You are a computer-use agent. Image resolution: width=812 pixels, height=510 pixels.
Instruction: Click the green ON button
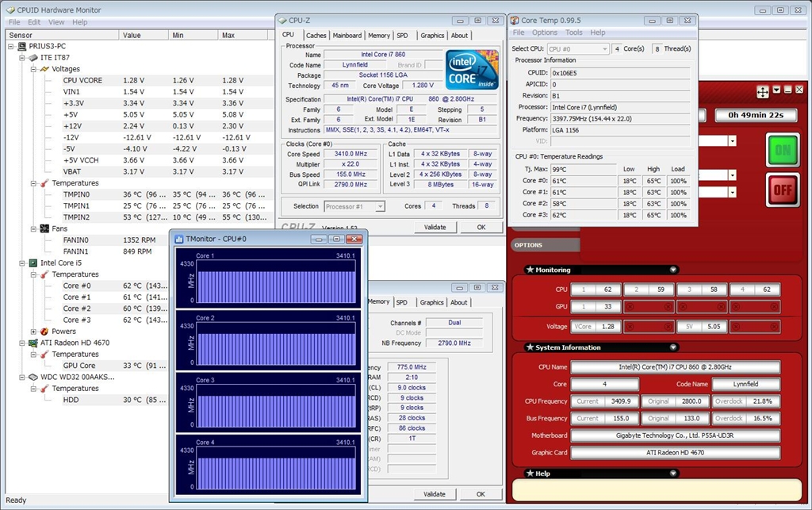tap(782, 150)
